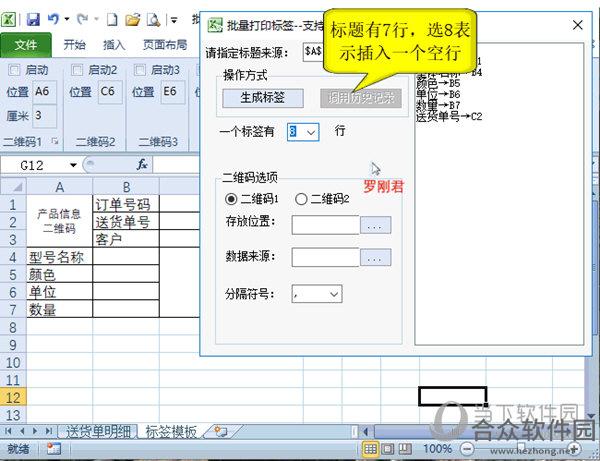The width and height of the screenshot is (600, 461).
Task: Switch to the 送货单明细 sheet tab
Action: coord(98,432)
